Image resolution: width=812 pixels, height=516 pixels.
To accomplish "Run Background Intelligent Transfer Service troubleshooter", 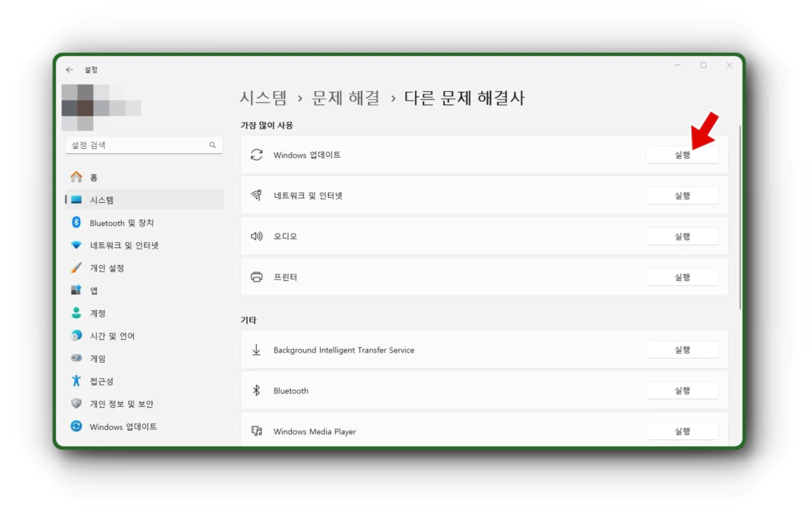I will click(x=682, y=350).
